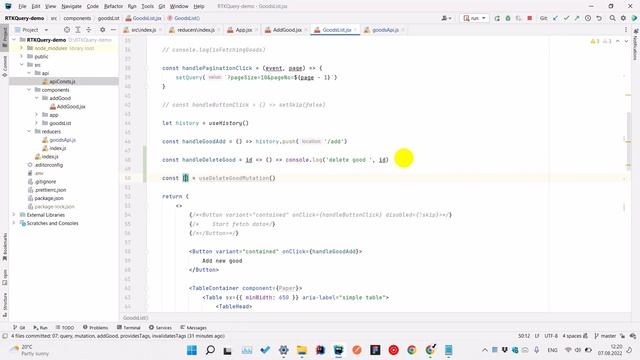Open the run configuration dropdown
The width and height of the screenshot is (640, 360).
(x=474, y=18)
